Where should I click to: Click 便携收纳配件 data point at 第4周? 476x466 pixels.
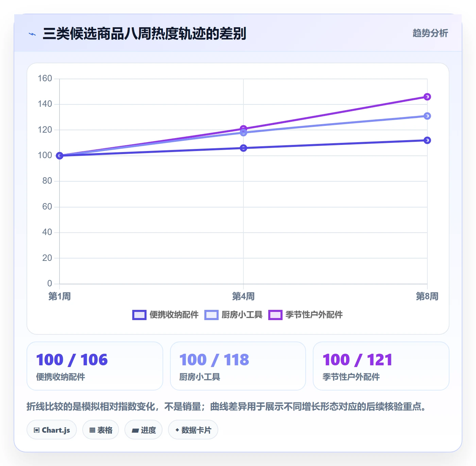click(x=243, y=148)
